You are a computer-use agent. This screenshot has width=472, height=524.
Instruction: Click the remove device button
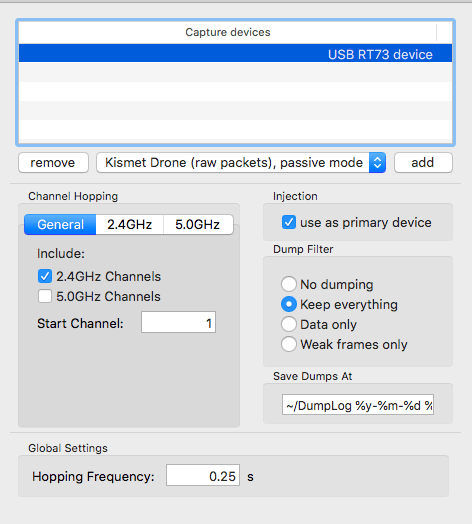53,163
